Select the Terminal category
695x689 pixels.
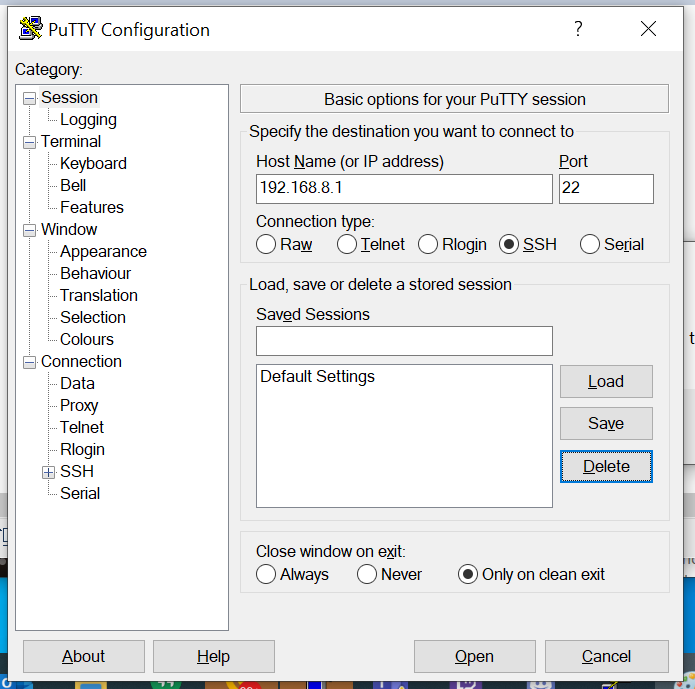point(71,141)
